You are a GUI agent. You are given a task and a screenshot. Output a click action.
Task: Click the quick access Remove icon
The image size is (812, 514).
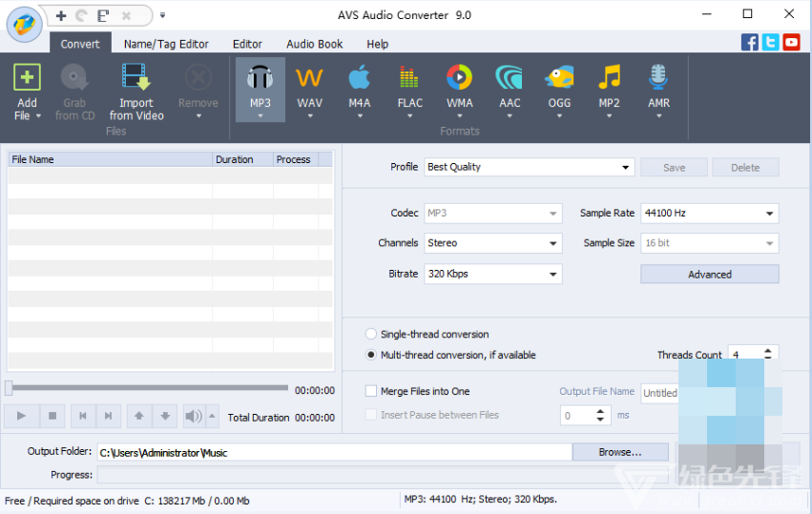(126, 15)
